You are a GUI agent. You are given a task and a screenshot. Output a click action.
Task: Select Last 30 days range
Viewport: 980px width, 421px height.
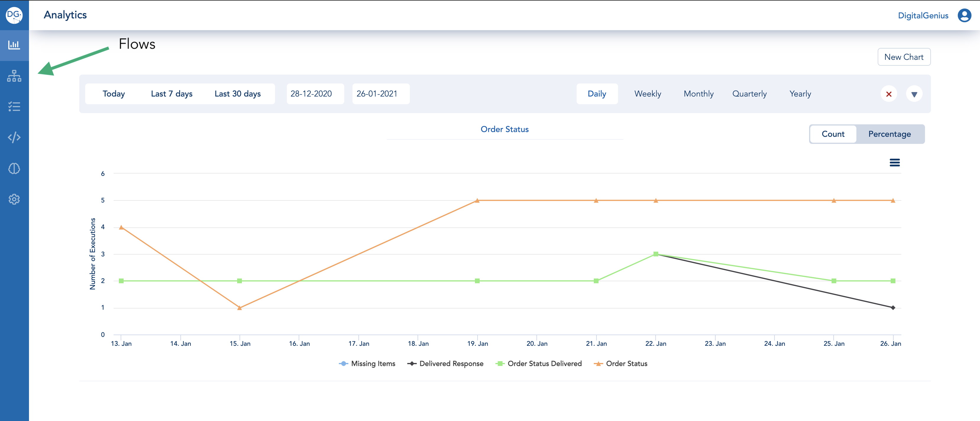coord(237,94)
